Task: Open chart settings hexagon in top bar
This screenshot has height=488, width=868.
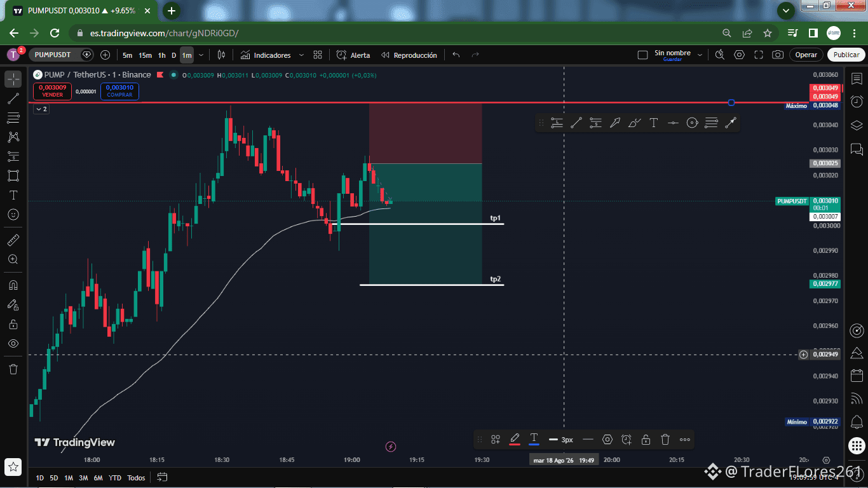Action: 739,55
